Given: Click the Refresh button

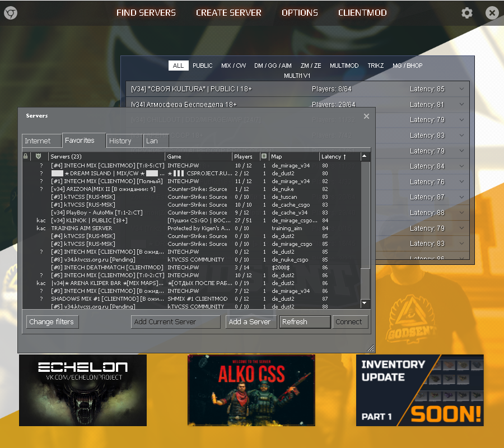Looking at the screenshot, I should (305, 321).
